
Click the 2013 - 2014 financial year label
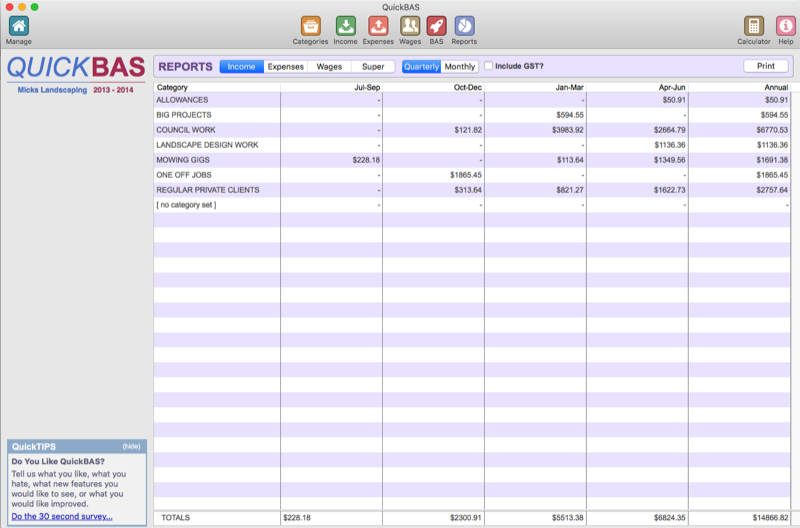pyautogui.click(x=113, y=90)
